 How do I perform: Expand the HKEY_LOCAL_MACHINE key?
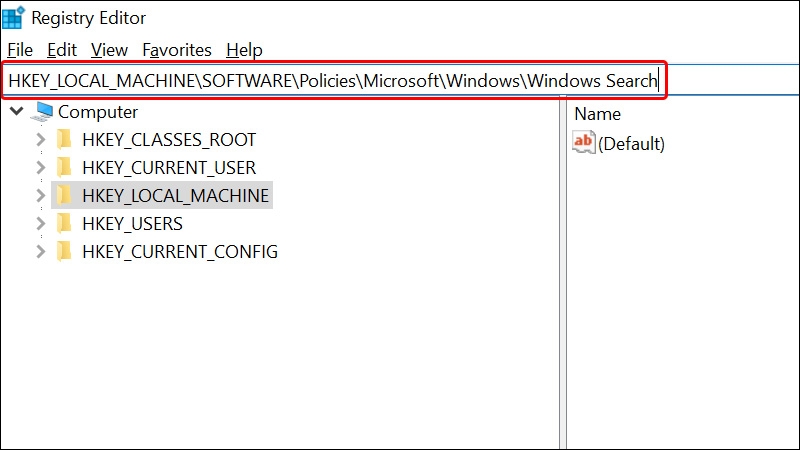point(41,195)
